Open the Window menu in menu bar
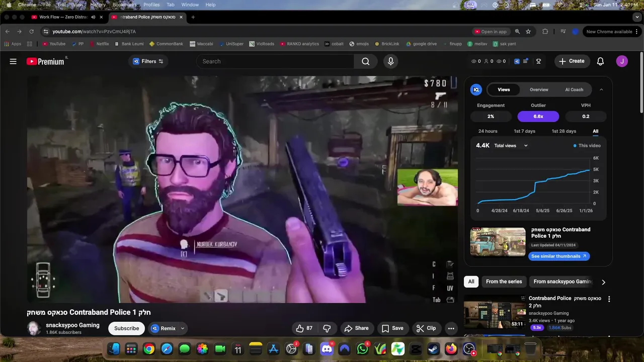Image resolution: width=644 pixels, height=362 pixels. pyautogui.click(x=190, y=5)
